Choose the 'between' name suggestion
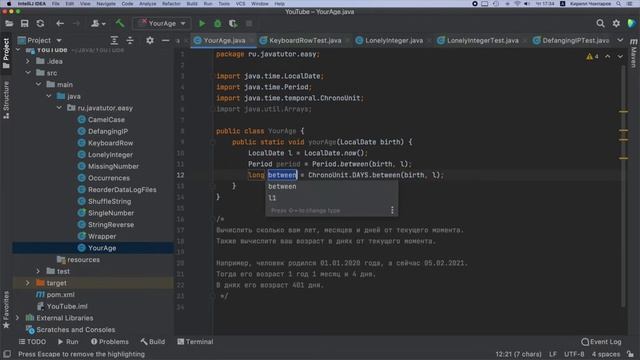 click(x=331, y=186)
